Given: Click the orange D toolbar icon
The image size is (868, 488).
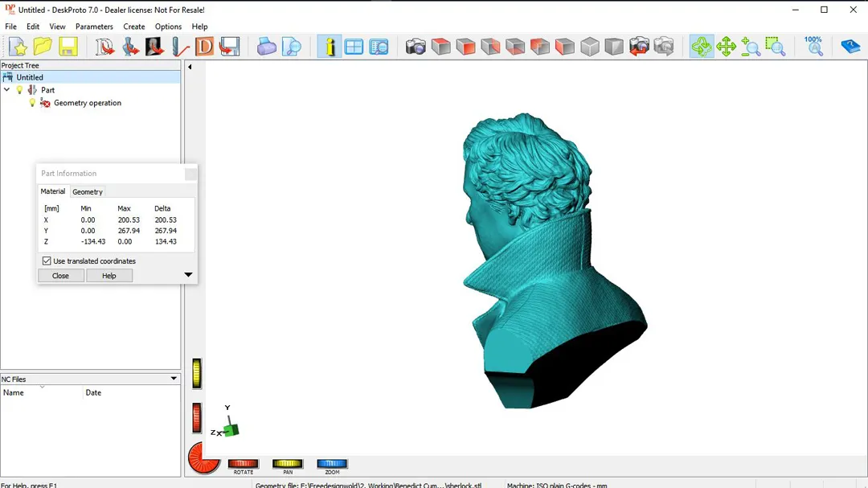Looking at the screenshot, I should [x=204, y=47].
